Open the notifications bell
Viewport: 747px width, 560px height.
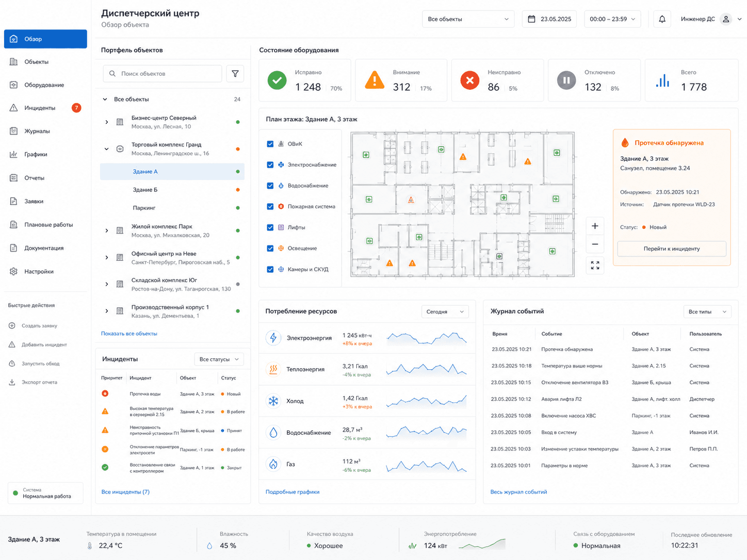pyautogui.click(x=662, y=19)
